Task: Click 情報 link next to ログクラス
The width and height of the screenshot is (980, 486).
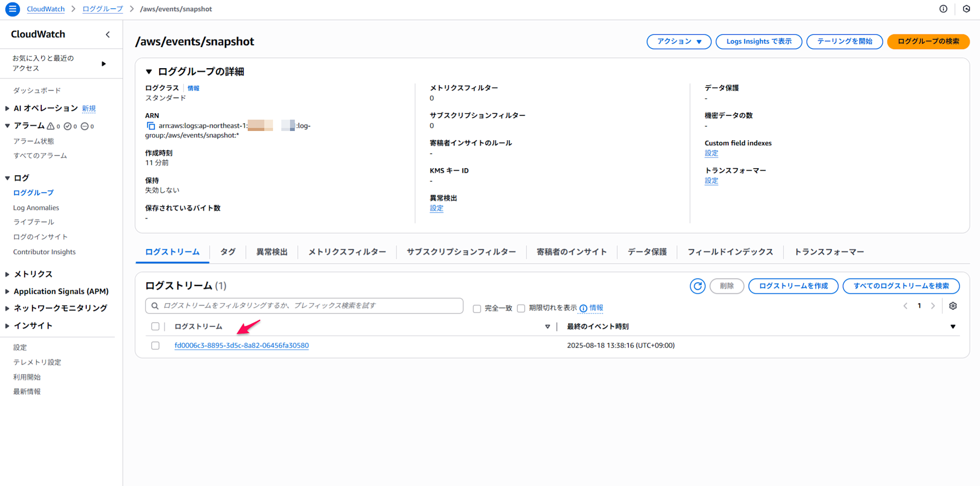Action: click(194, 88)
